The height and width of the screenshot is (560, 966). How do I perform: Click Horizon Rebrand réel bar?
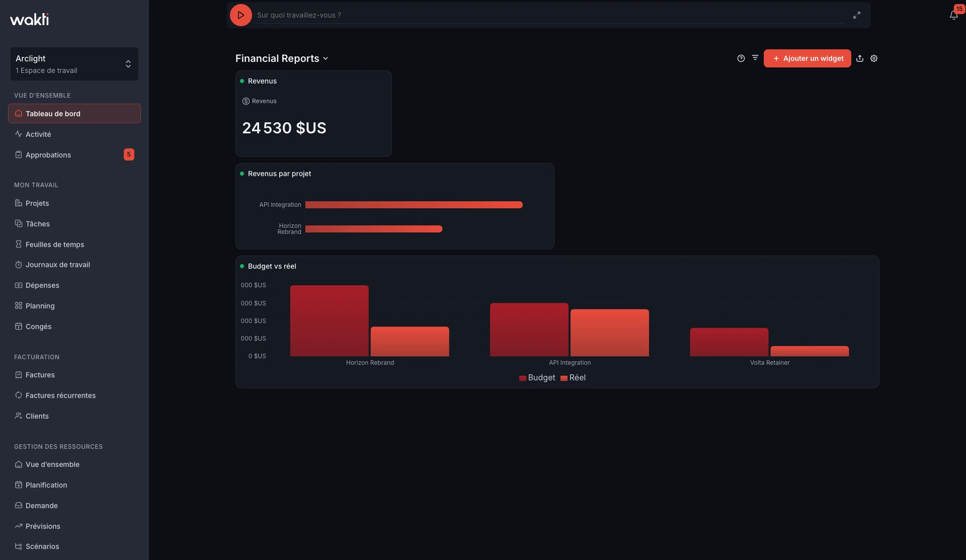pyautogui.click(x=410, y=342)
